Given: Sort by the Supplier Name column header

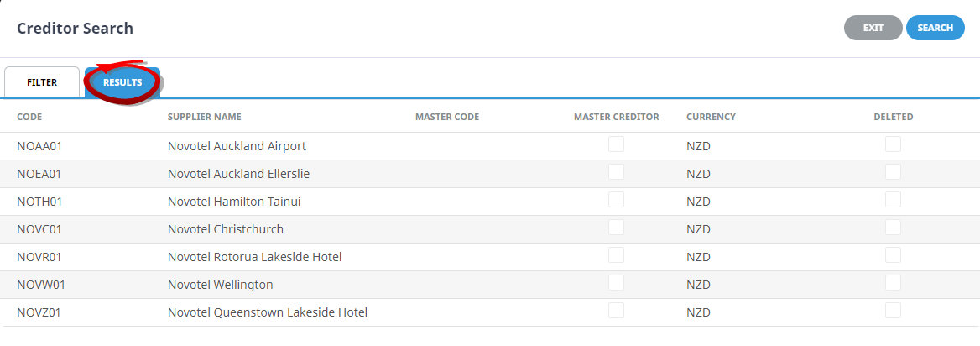Looking at the screenshot, I should click(x=204, y=117).
